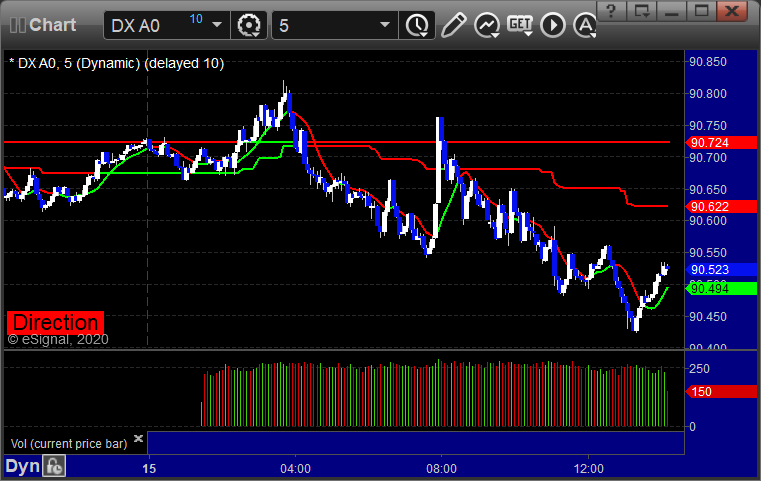Click the 250 volume scale label
Viewport: 761px width, 481px height.
699,369
